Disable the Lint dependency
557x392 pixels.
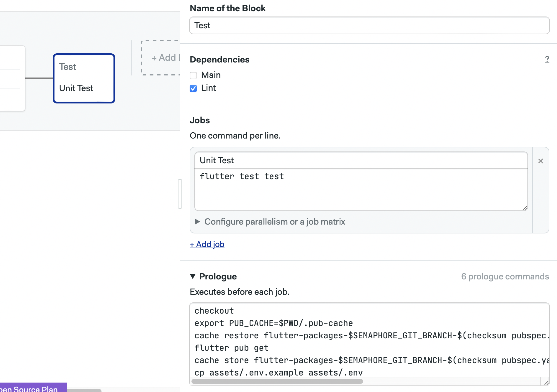pos(193,88)
